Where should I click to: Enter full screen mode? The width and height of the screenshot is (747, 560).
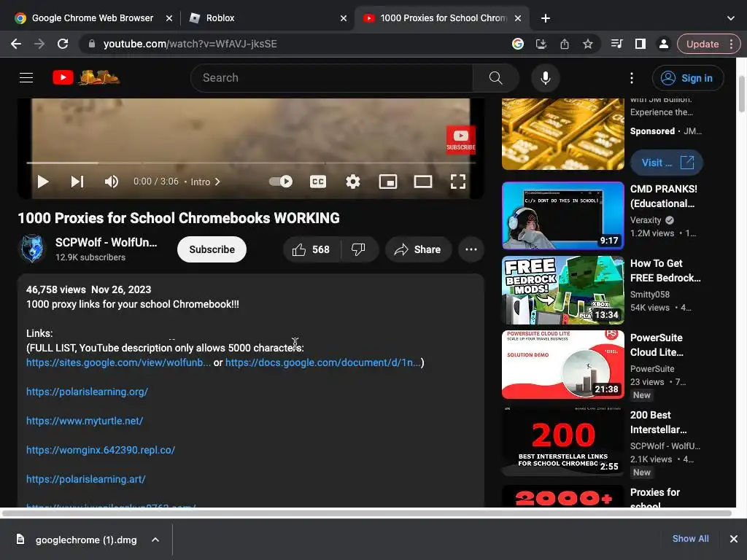point(458,182)
